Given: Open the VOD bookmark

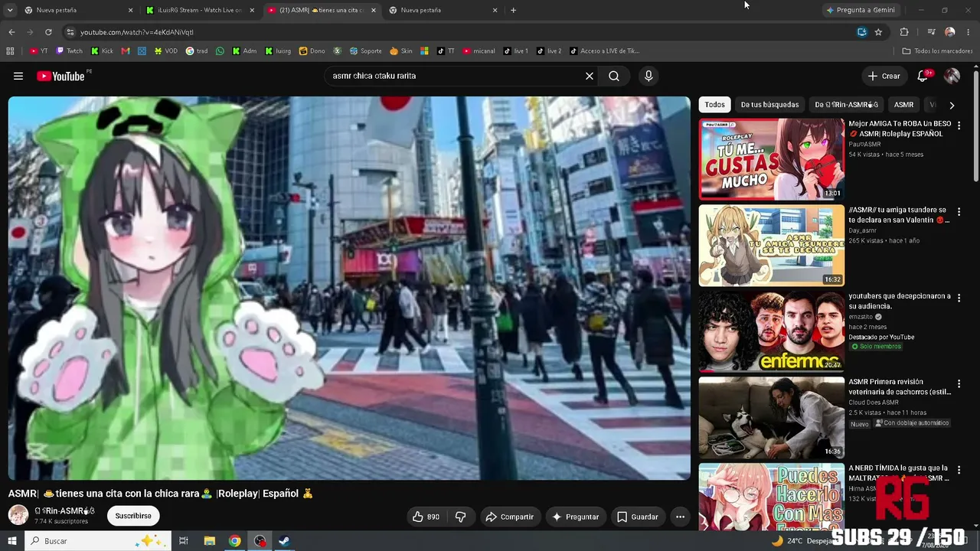Looking at the screenshot, I should coord(165,51).
